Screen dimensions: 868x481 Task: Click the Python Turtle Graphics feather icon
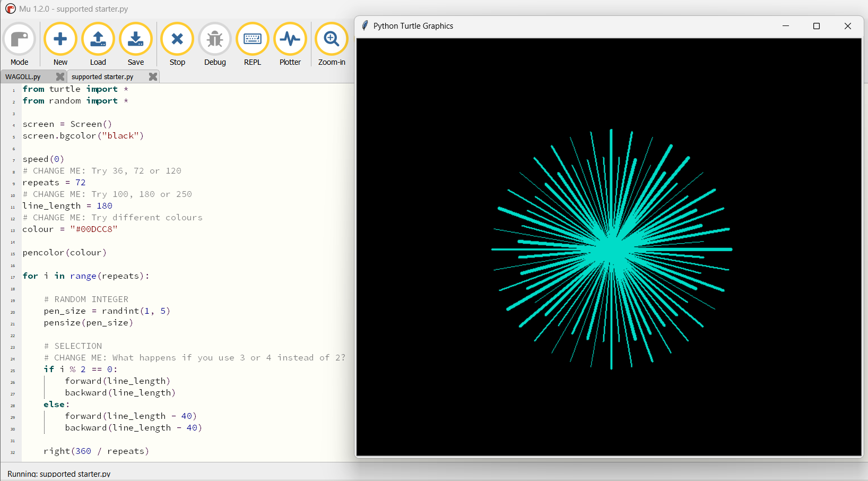(x=364, y=25)
